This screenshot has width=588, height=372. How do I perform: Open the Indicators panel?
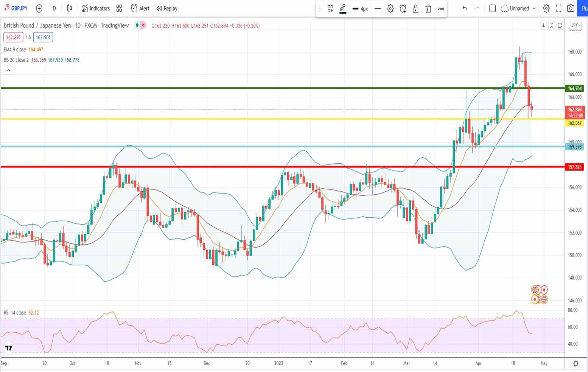(96, 8)
